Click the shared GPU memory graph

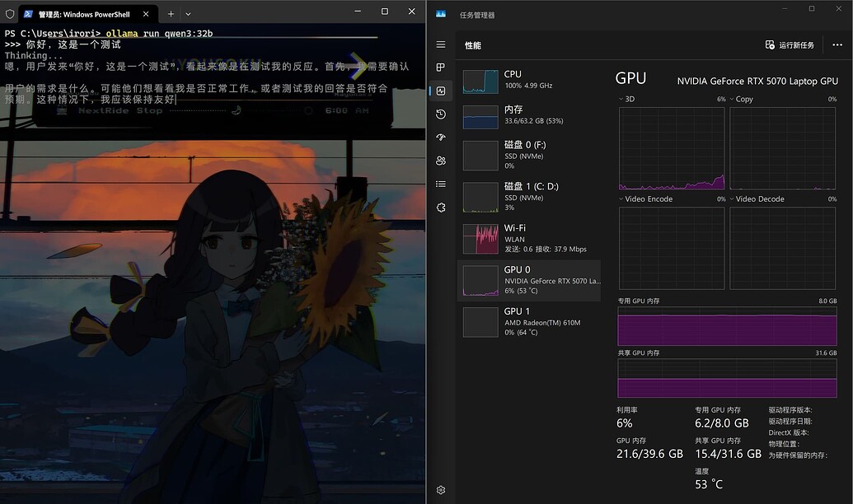click(727, 378)
